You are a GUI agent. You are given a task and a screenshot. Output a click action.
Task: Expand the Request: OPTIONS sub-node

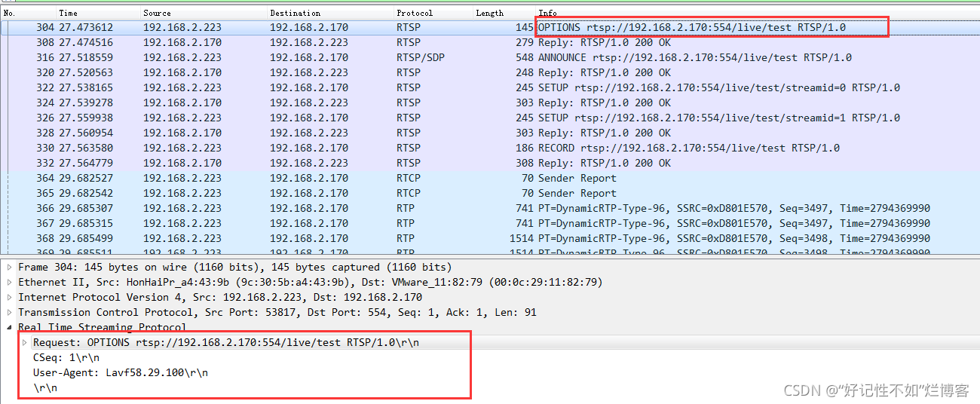pyautogui.click(x=25, y=342)
